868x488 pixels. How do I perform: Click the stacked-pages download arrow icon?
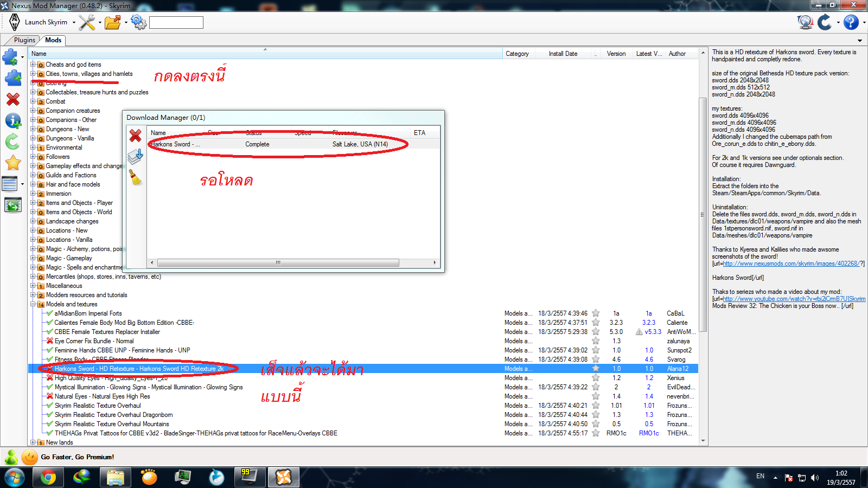click(135, 157)
